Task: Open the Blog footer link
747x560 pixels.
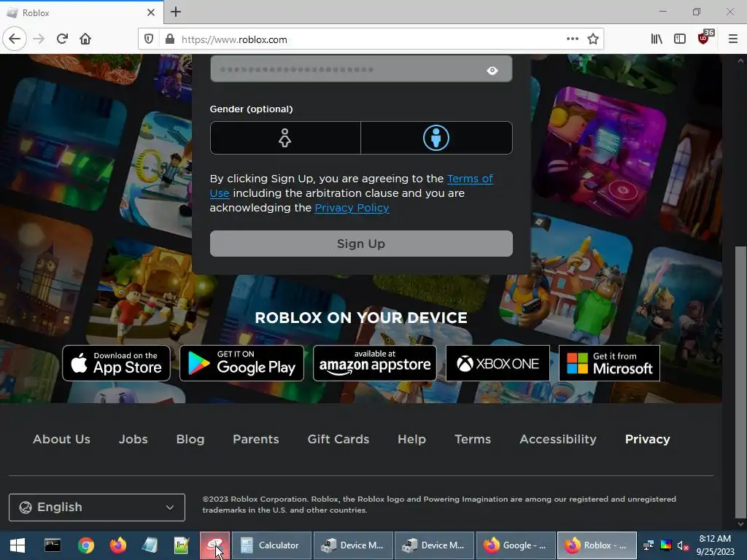Action: (x=190, y=439)
